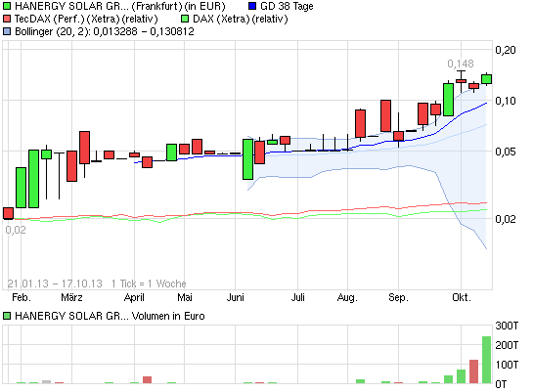Click the date range text 21.01.13 – 17.10.13
Viewport: 533px width, 392px height.
pyautogui.click(x=55, y=283)
